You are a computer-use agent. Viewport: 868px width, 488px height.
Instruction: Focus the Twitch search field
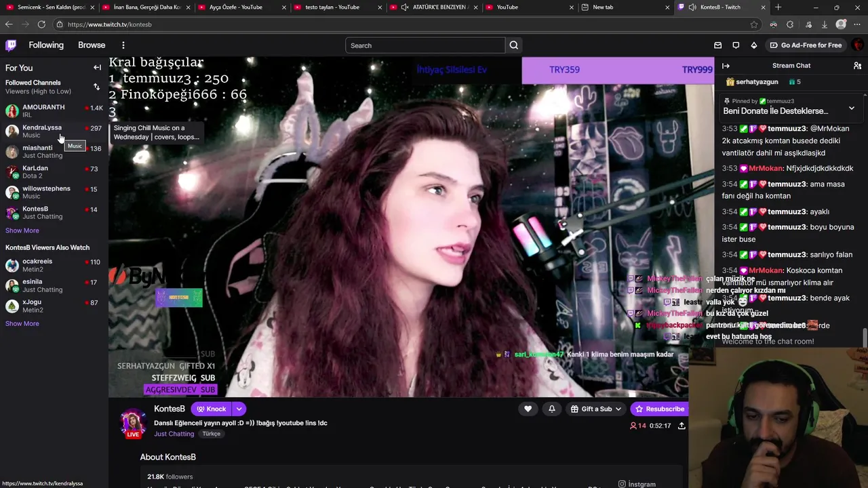425,45
